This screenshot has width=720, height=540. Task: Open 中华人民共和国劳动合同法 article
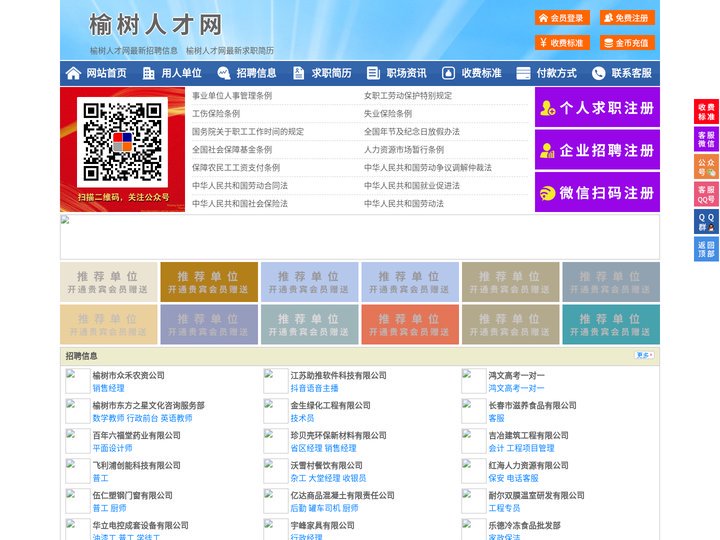pos(240,186)
